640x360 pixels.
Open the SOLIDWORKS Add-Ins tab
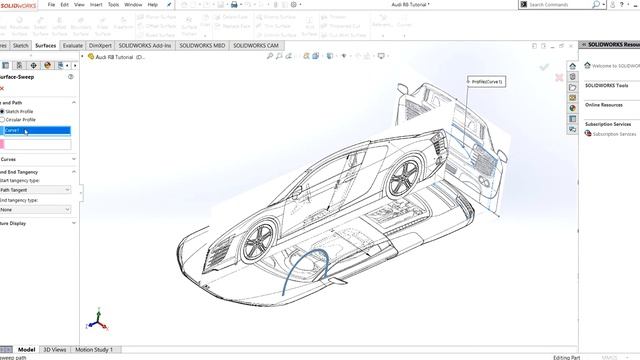click(145, 46)
